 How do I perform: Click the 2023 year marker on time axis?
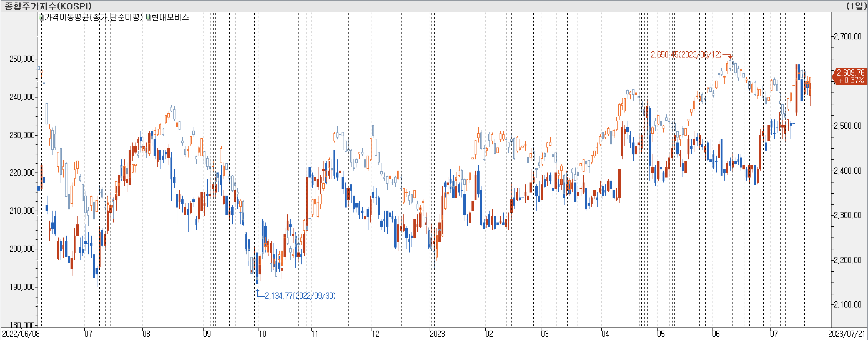[x=437, y=334]
